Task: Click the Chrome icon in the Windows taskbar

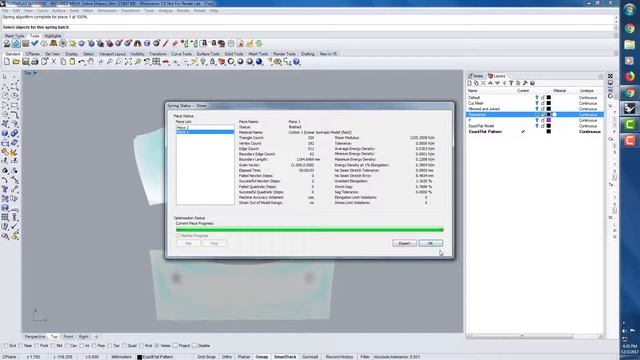Action: click(629, 29)
